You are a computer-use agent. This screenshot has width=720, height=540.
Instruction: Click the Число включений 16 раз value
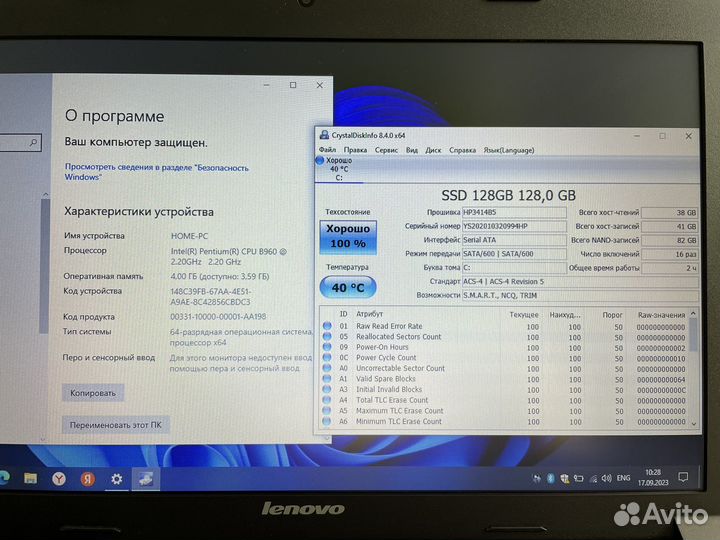[x=669, y=254]
